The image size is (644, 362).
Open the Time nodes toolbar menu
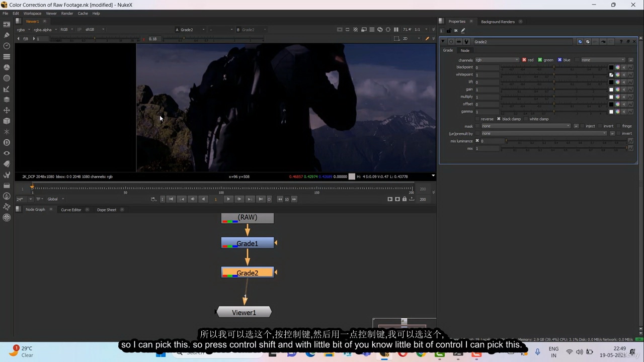point(7,46)
